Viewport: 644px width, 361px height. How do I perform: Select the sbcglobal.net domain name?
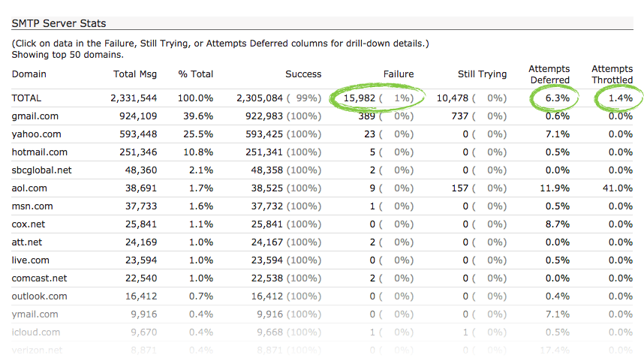tap(41, 170)
